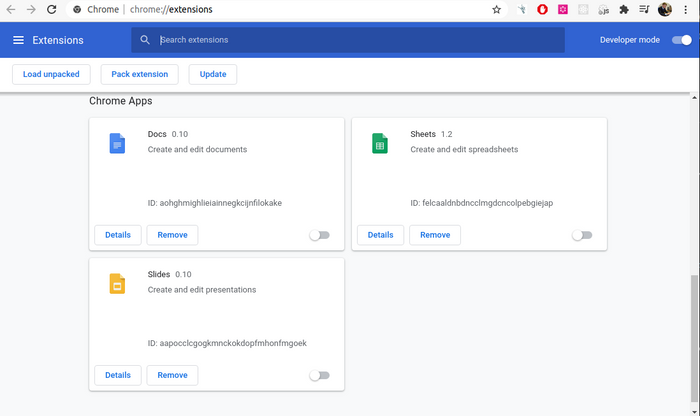Open the pink square extension icon
Image resolution: width=700 pixels, height=416 pixels.
click(x=563, y=9)
